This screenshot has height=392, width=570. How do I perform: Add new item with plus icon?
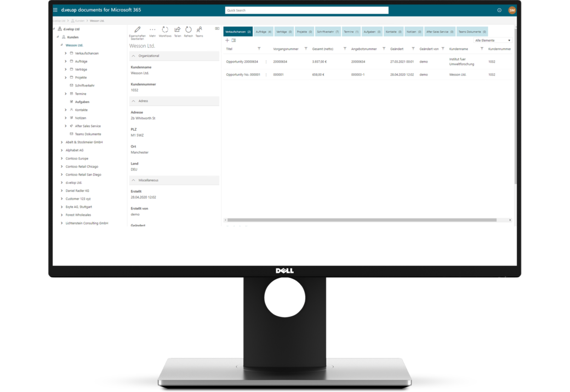tap(227, 41)
